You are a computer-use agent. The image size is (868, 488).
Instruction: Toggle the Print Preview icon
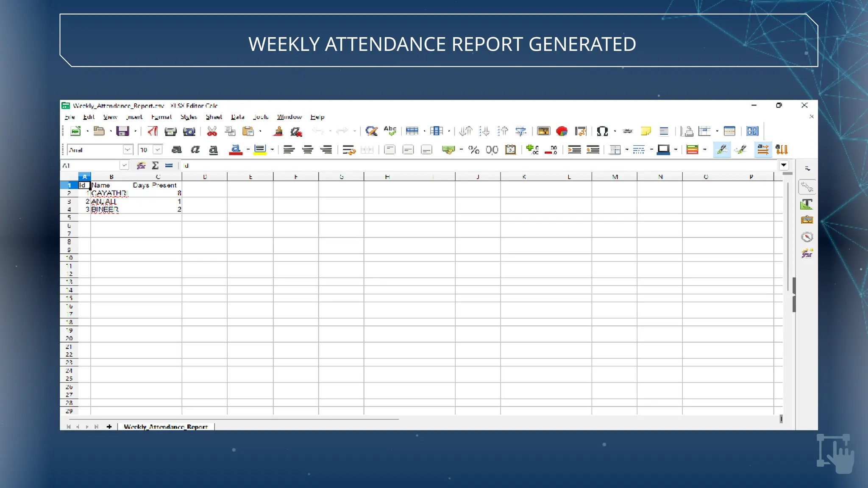click(189, 131)
